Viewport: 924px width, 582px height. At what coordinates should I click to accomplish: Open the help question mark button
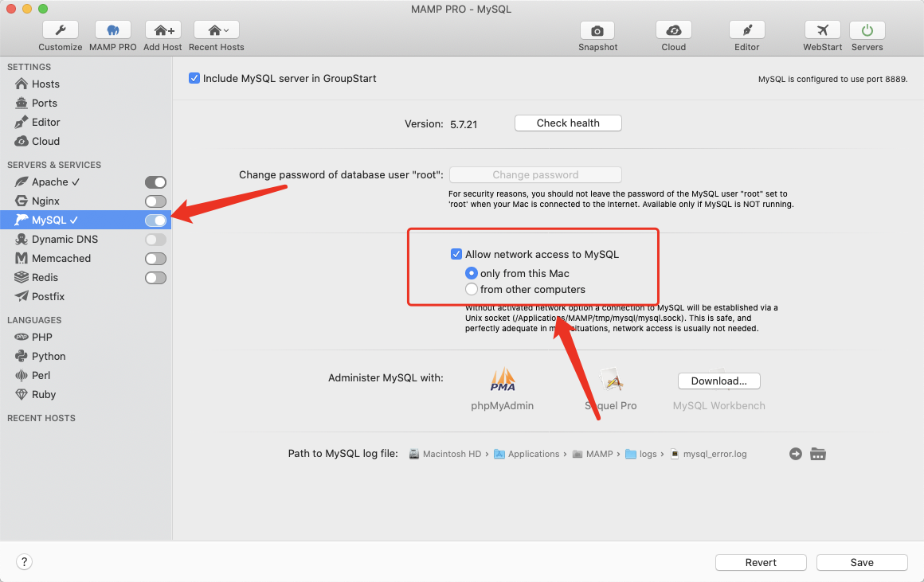tap(24, 562)
